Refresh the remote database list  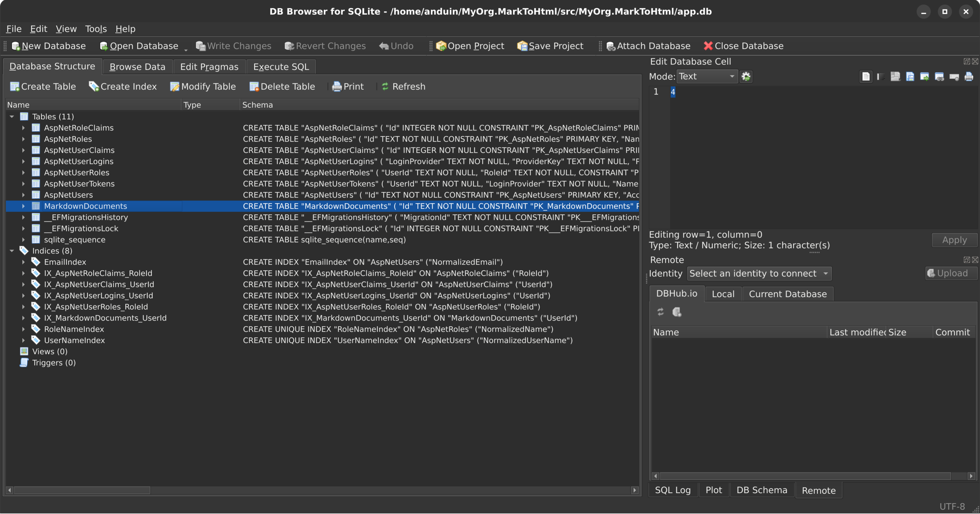(661, 312)
